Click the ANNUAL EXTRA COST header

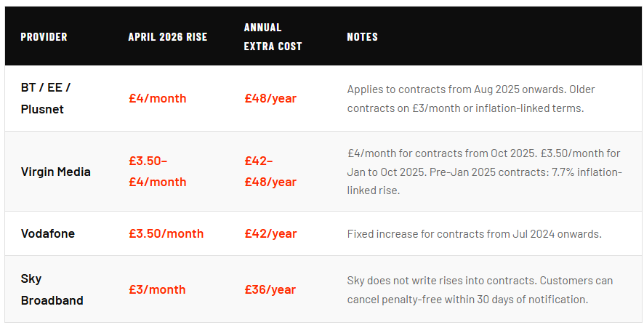[273, 36]
